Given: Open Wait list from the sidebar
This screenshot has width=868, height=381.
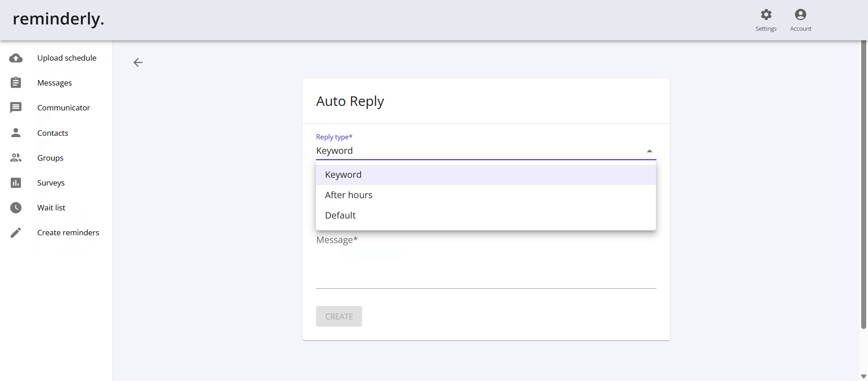Looking at the screenshot, I should click(x=51, y=208).
